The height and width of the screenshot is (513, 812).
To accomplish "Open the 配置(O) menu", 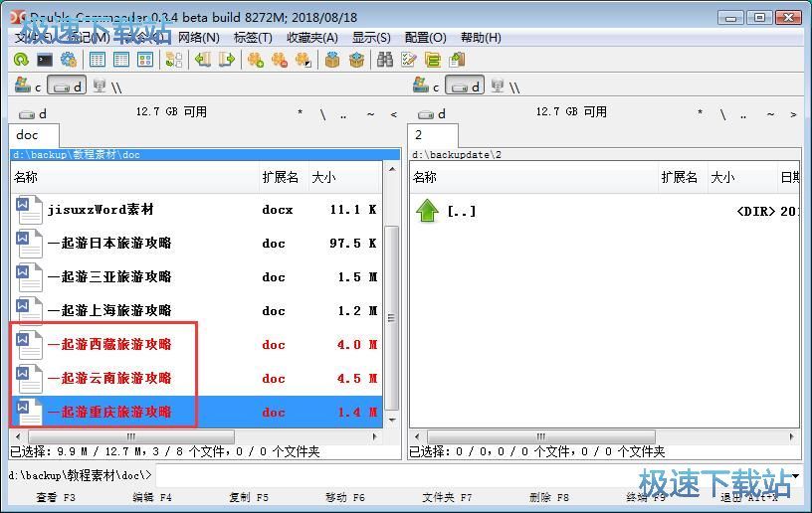I will point(426,38).
